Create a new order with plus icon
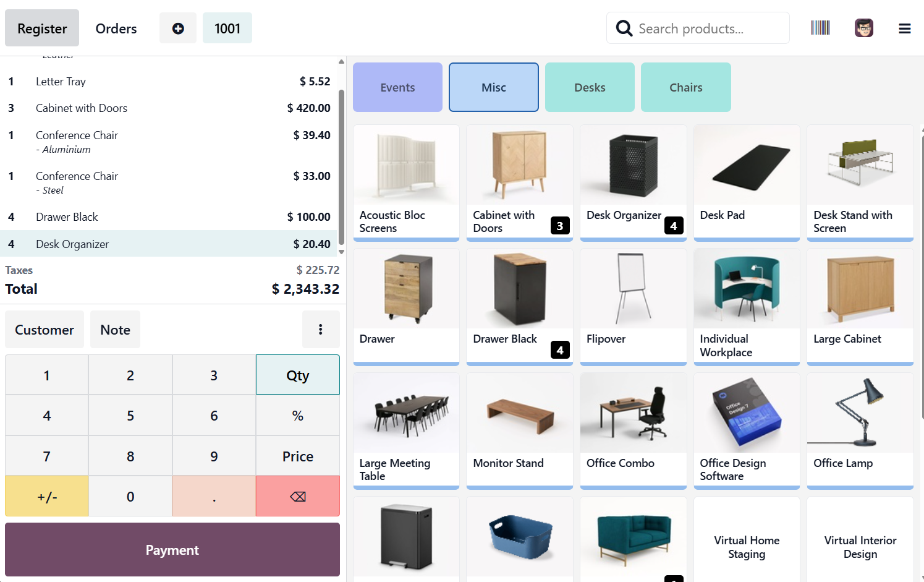Screen dimensions: 924x582 pyautogui.click(x=178, y=28)
